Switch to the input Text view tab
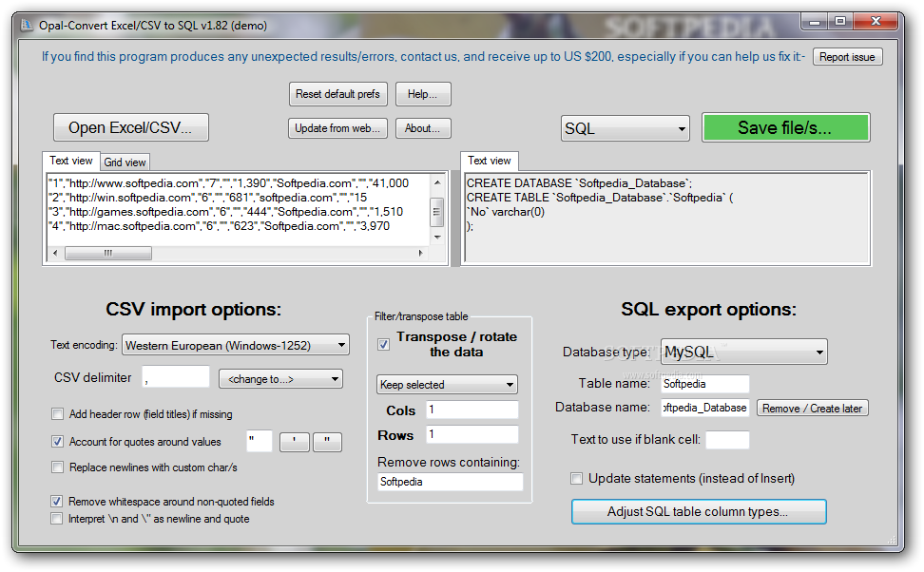Image resolution: width=924 pixels, height=572 pixels. tap(70, 161)
